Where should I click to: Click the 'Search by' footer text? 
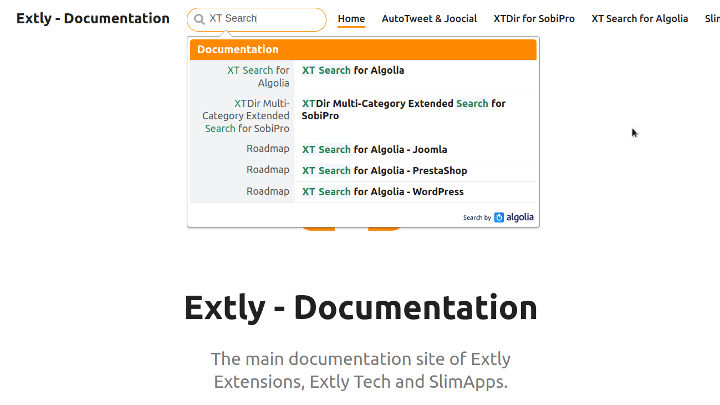coord(477,218)
